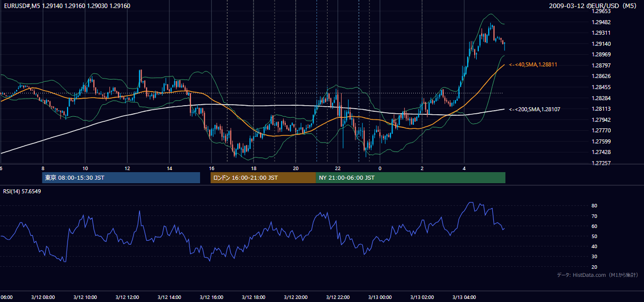Click the 3/12 18:00 bottom time label

point(253,297)
